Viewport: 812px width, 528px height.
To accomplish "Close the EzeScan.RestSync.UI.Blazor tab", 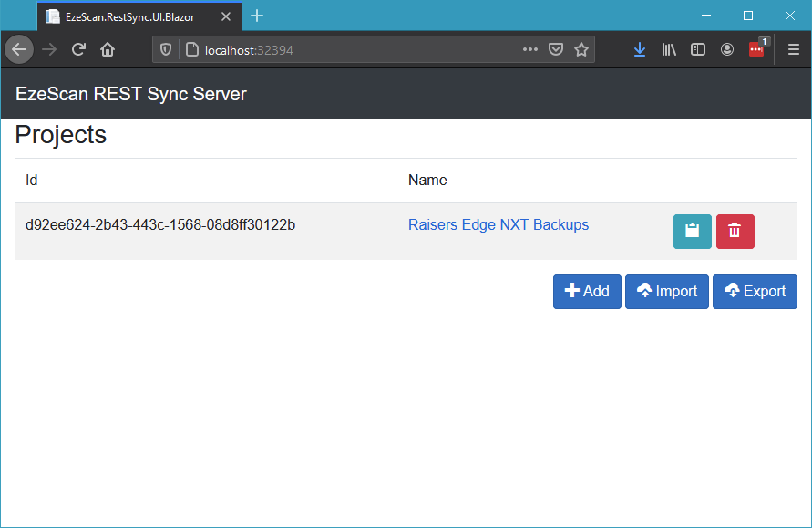I will [x=226, y=16].
